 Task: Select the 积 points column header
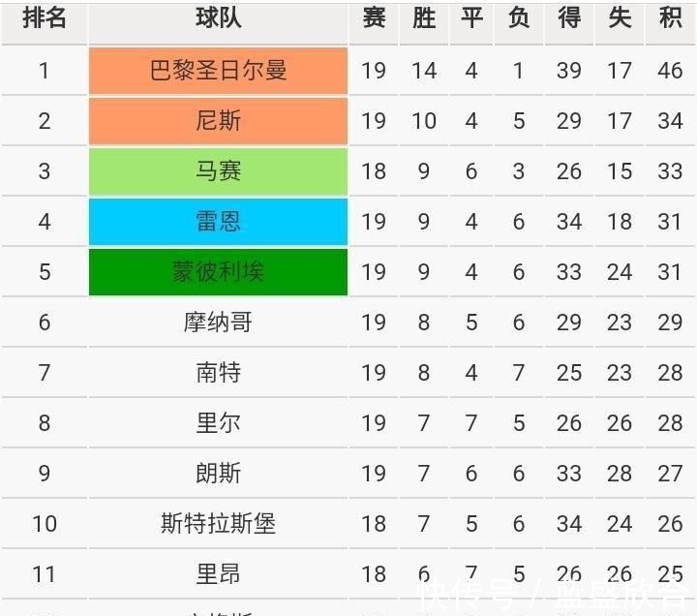[x=670, y=18]
